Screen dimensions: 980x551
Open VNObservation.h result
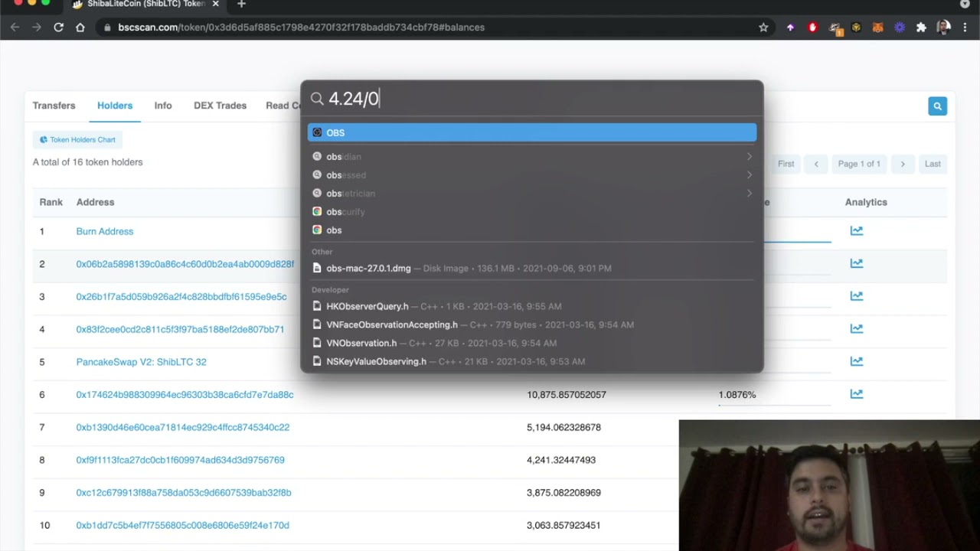(532, 343)
